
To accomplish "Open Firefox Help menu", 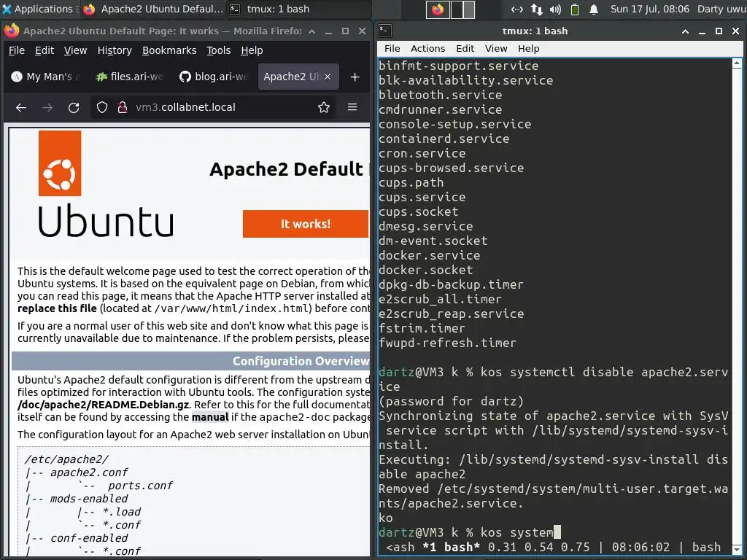I will click(x=252, y=50).
